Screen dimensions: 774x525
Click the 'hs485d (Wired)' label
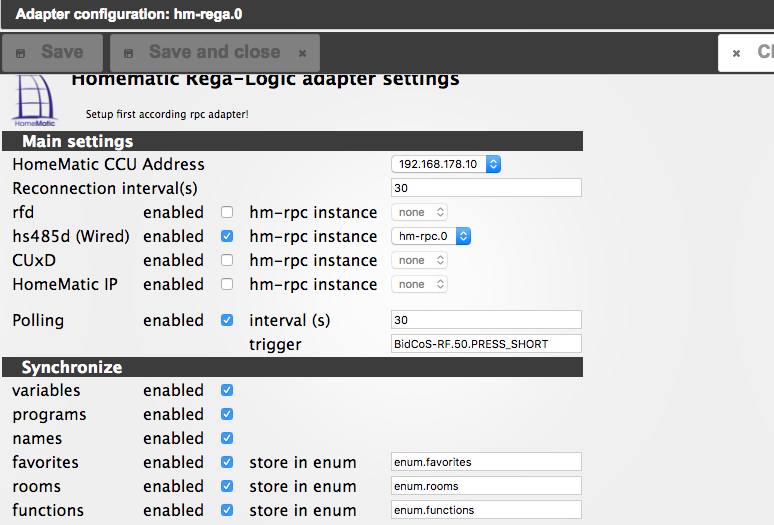(x=71, y=236)
